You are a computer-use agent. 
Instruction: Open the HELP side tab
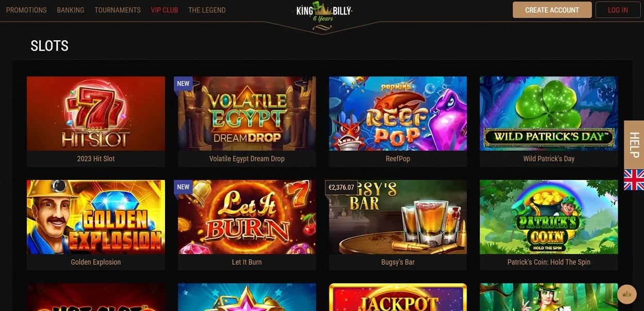[x=634, y=145]
